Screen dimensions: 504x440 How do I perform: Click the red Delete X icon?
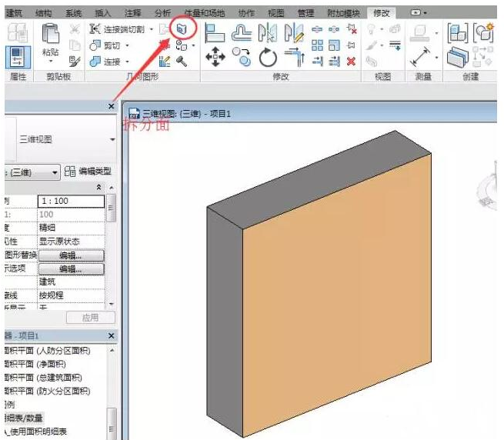click(x=351, y=62)
